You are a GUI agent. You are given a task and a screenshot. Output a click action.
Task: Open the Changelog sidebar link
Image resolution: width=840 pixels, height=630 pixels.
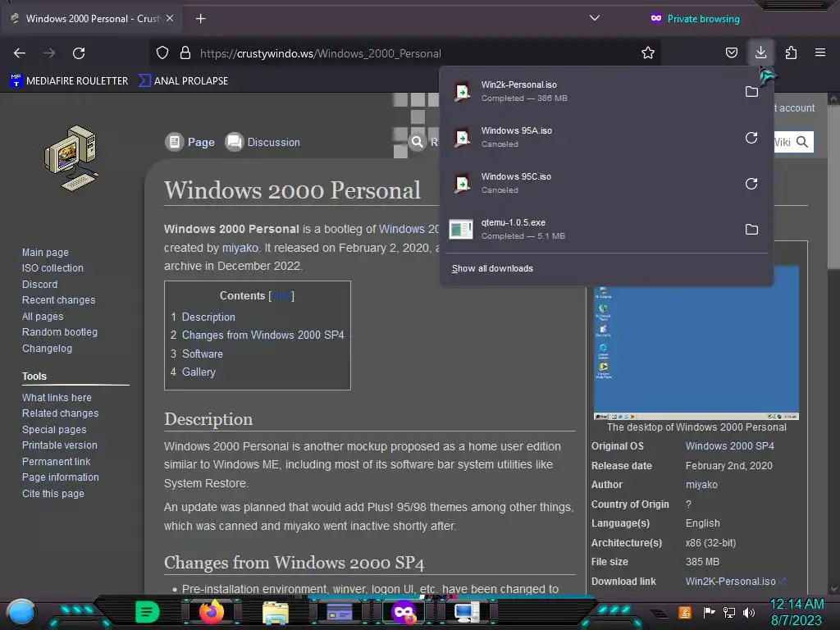[47, 348]
